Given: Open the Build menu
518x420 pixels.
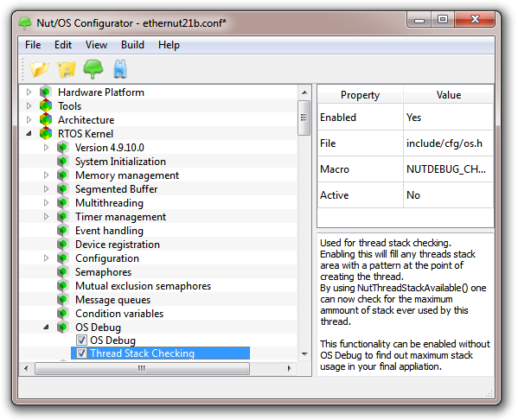Looking at the screenshot, I should click(x=132, y=45).
